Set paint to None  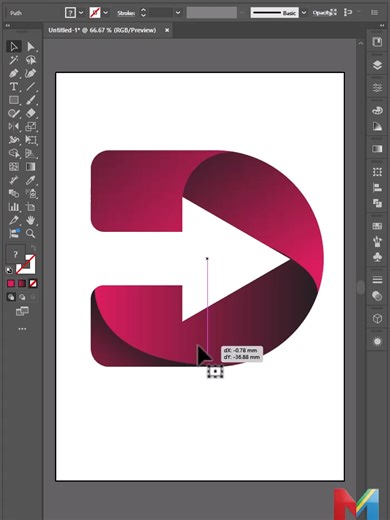click(33, 283)
